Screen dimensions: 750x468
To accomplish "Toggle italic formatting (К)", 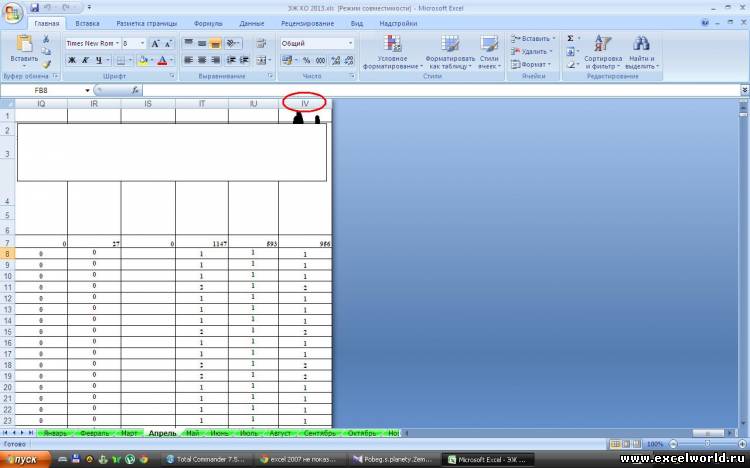I will [85, 61].
